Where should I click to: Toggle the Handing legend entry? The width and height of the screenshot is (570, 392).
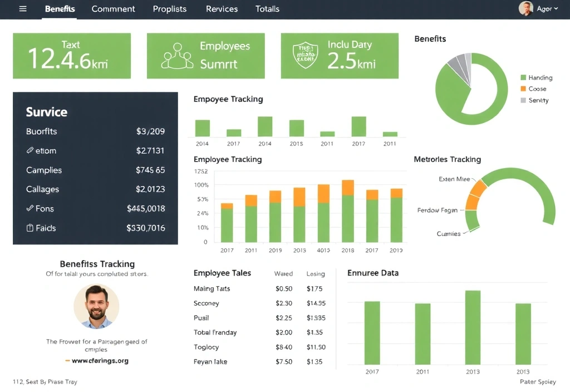(x=538, y=78)
